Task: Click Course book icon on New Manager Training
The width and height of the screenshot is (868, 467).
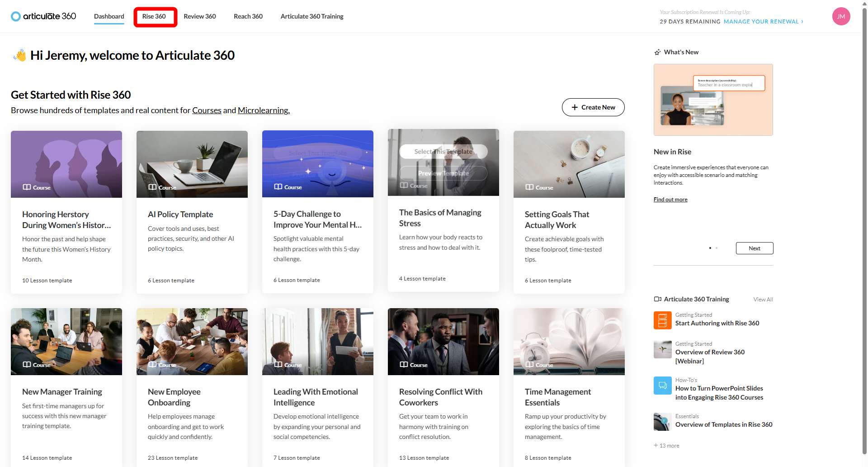Action: click(x=27, y=365)
